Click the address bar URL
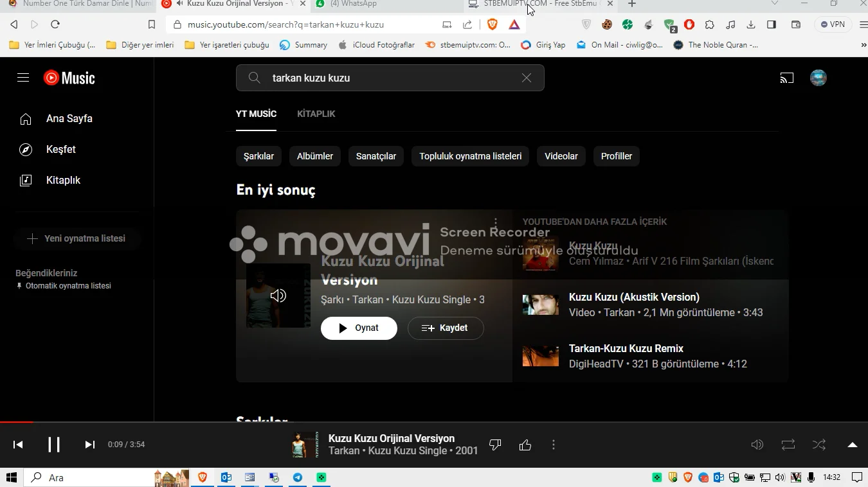The width and height of the screenshot is (868, 487). click(285, 24)
